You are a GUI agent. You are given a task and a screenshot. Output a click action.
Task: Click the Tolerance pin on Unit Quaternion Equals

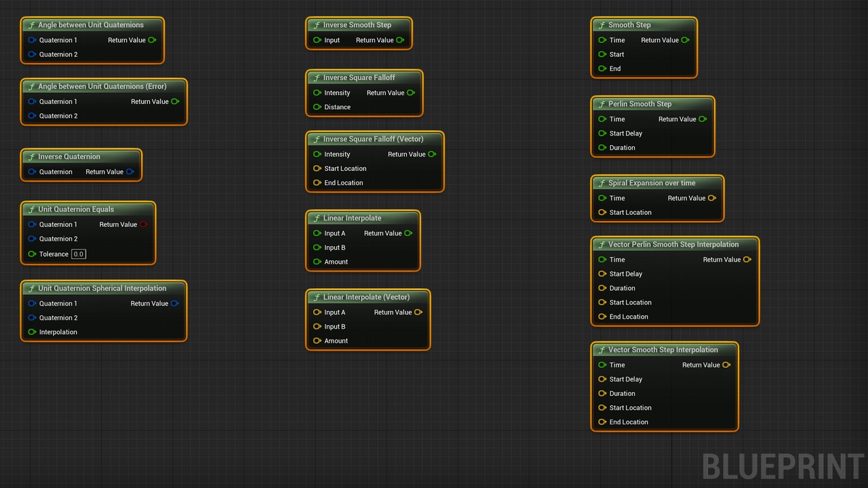pyautogui.click(x=32, y=254)
